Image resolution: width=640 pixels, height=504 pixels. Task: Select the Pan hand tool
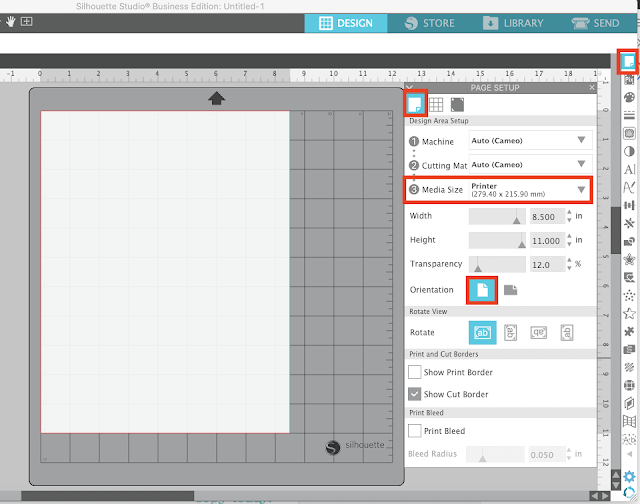click(x=11, y=22)
